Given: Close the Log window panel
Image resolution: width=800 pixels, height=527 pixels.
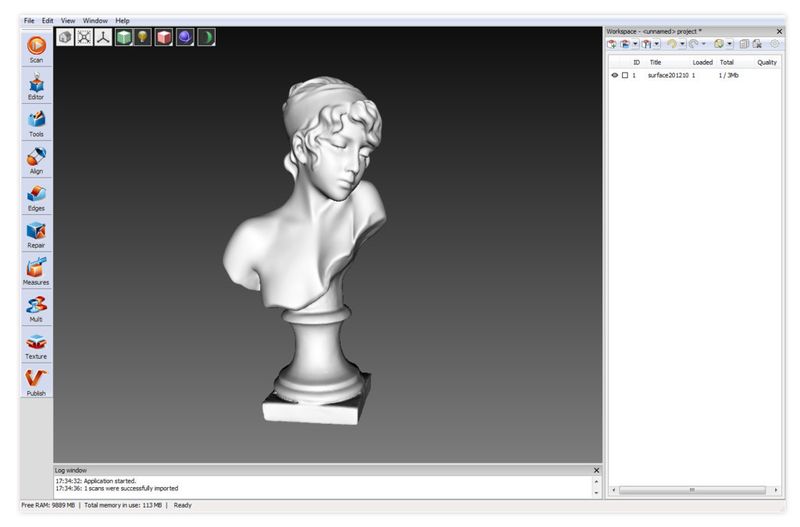Looking at the screenshot, I should coord(596,470).
